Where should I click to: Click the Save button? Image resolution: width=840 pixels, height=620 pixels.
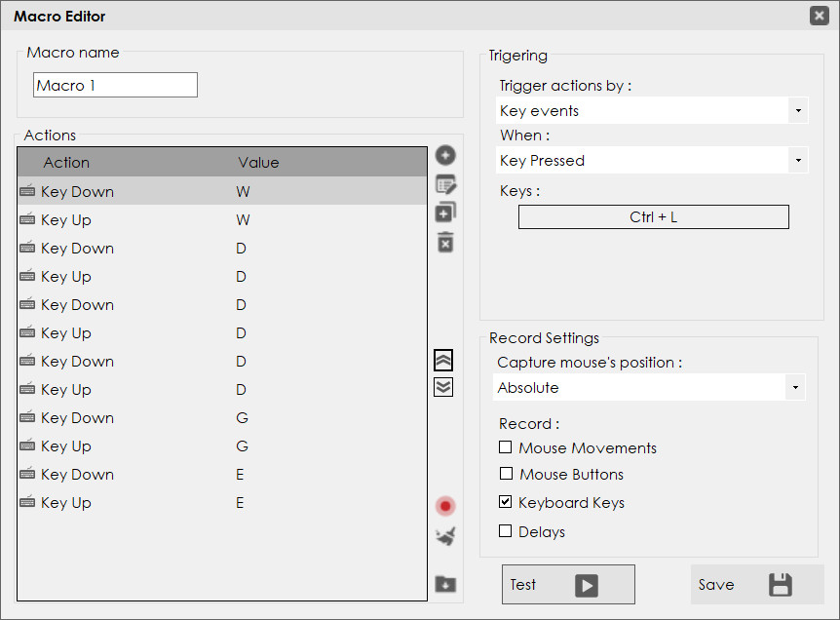click(757, 585)
